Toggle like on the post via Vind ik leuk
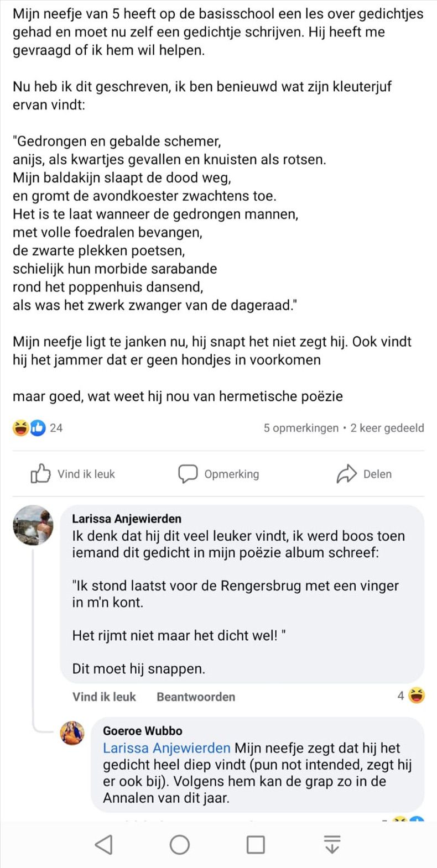The image size is (437, 868). (x=85, y=474)
